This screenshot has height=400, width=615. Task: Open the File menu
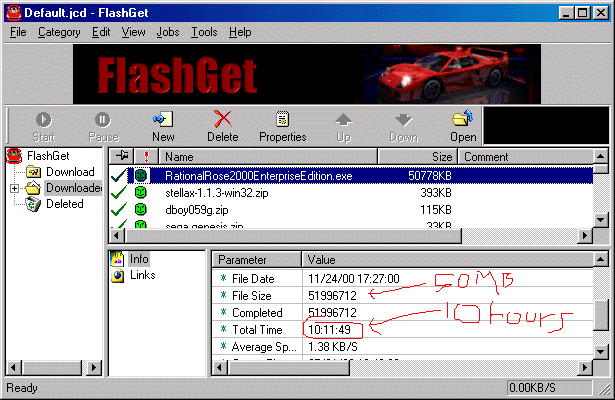coord(18,32)
